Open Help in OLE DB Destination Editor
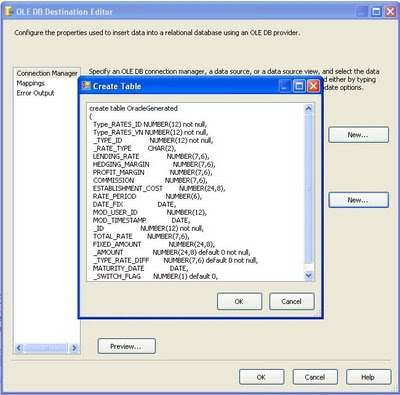Screen dimensions: 400x395 [x=368, y=377]
